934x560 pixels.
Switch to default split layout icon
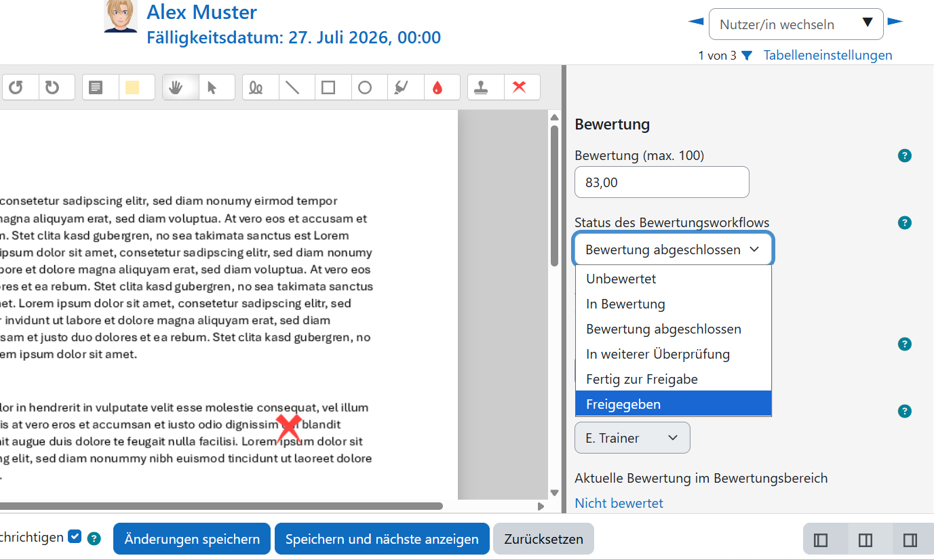865,540
